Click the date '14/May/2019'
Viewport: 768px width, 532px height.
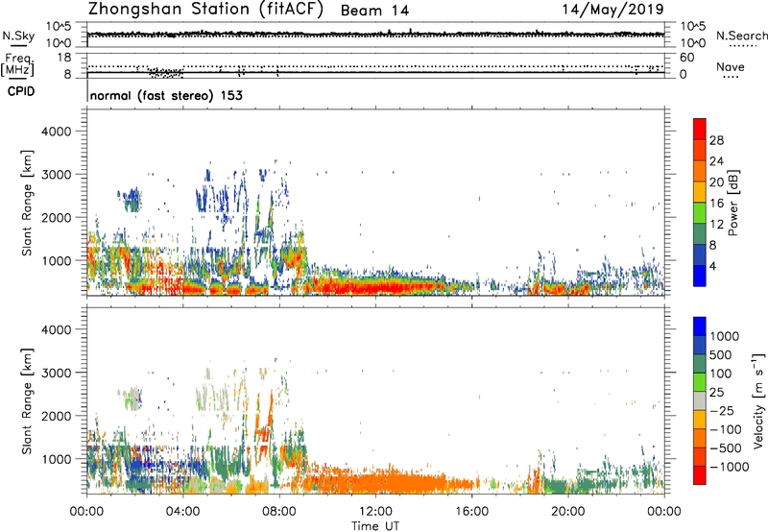pyautogui.click(x=612, y=9)
